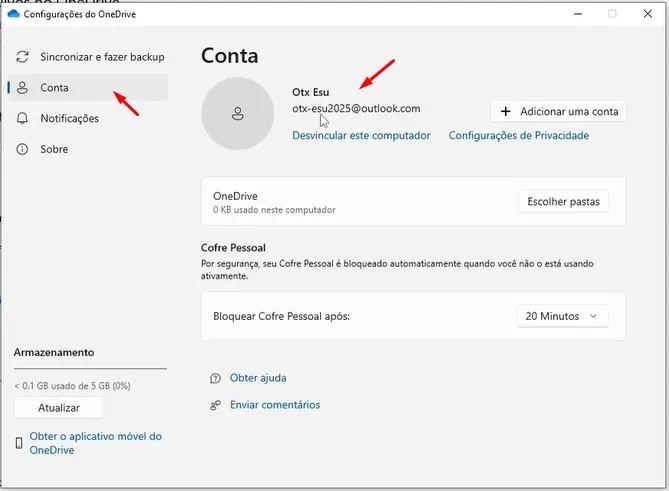Viewport: 669px width, 491px height.
Task: Go to the Notificações section
Action: point(70,119)
